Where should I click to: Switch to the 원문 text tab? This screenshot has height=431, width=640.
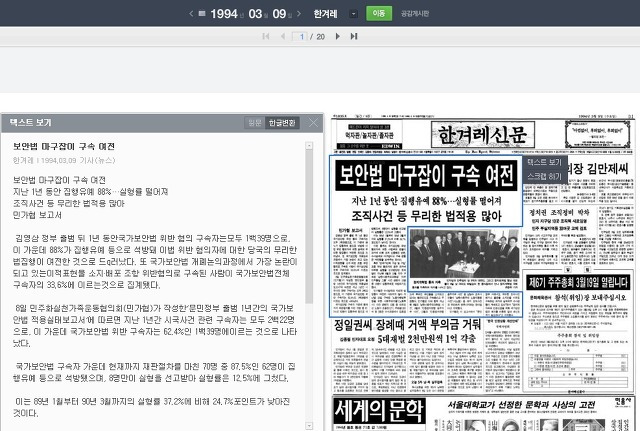coord(255,123)
